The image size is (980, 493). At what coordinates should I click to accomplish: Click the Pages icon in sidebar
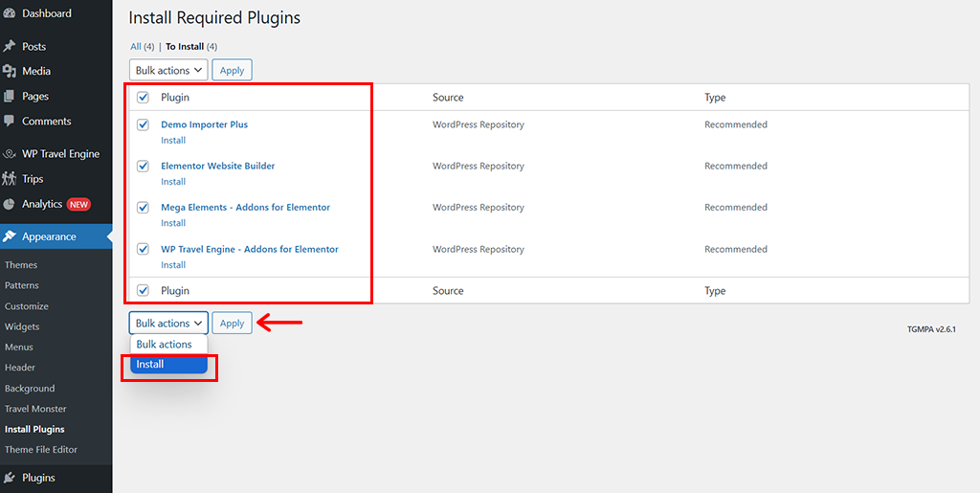tap(10, 96)
